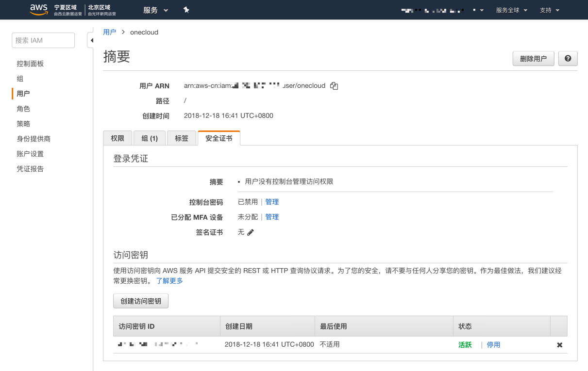
Task: Collapse the left sidebar with arrow
Action: 91,40
